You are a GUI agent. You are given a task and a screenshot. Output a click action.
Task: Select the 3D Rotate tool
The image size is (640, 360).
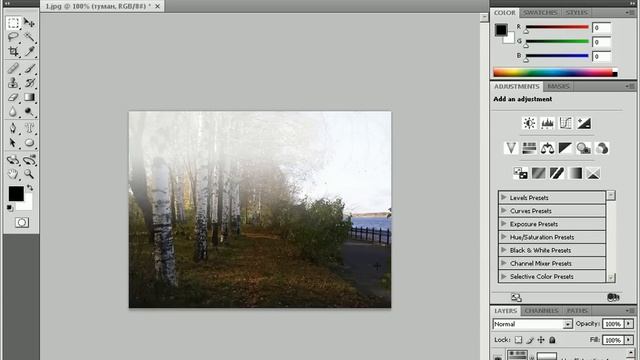[x=13, y=160]
